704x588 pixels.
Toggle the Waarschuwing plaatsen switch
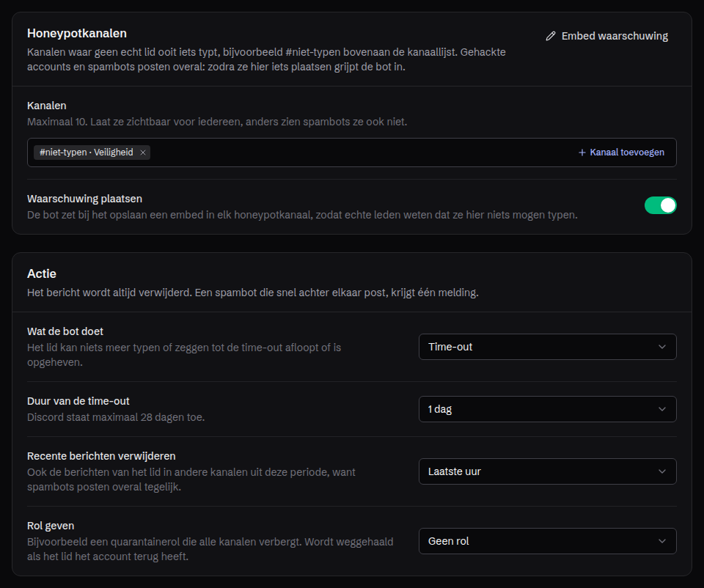coord(661,205)
